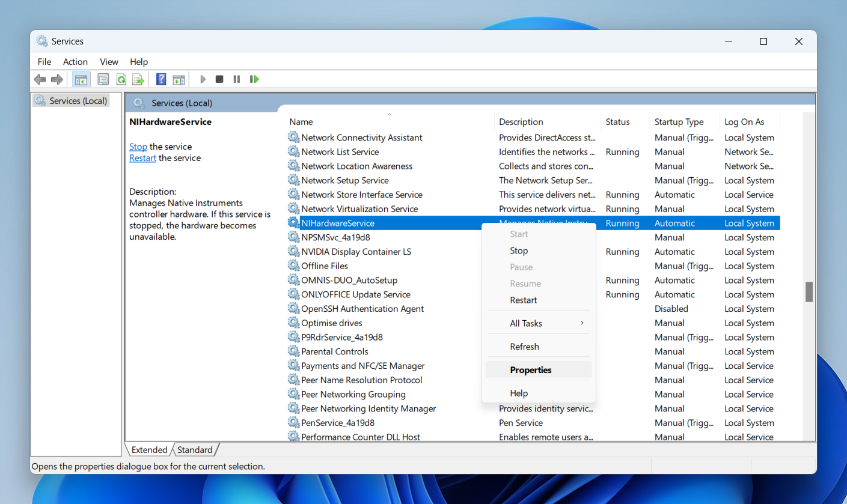This screenshot has width=847, height=504.
Task: Open Properties via the toolbar icon
Action: 103,79
